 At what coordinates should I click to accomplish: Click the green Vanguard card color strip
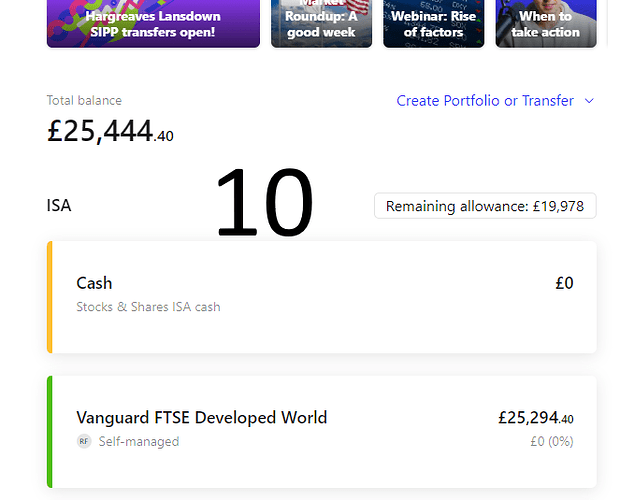point(50,432)
